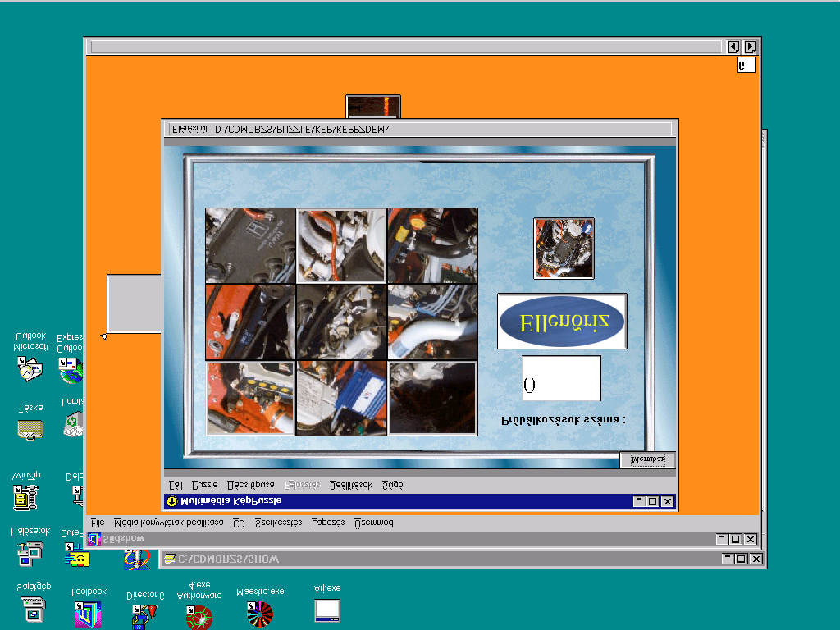The height and width of the screenshot is (630, 840).
Task: Open the Szerkesztés menu in Slideshow
Action: click(279, 523)
